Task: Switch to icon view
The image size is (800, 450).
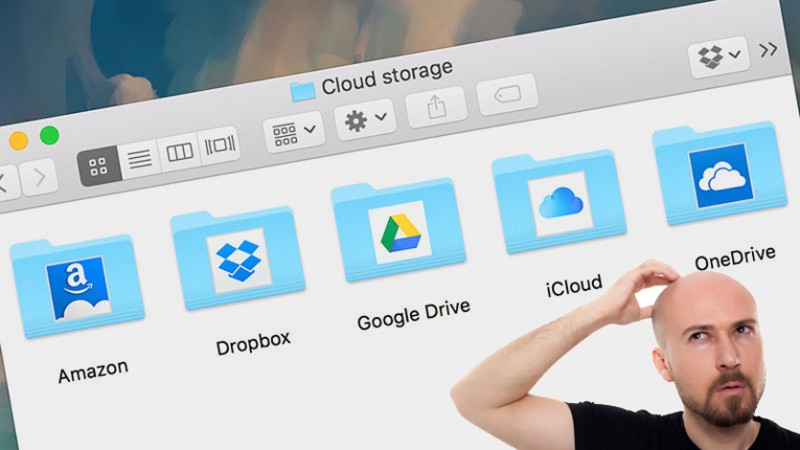Action: [98, 165]
